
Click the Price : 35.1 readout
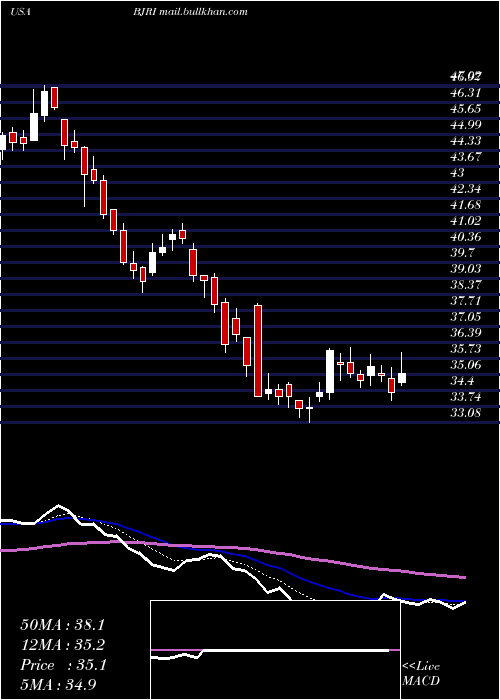[63, 665]
